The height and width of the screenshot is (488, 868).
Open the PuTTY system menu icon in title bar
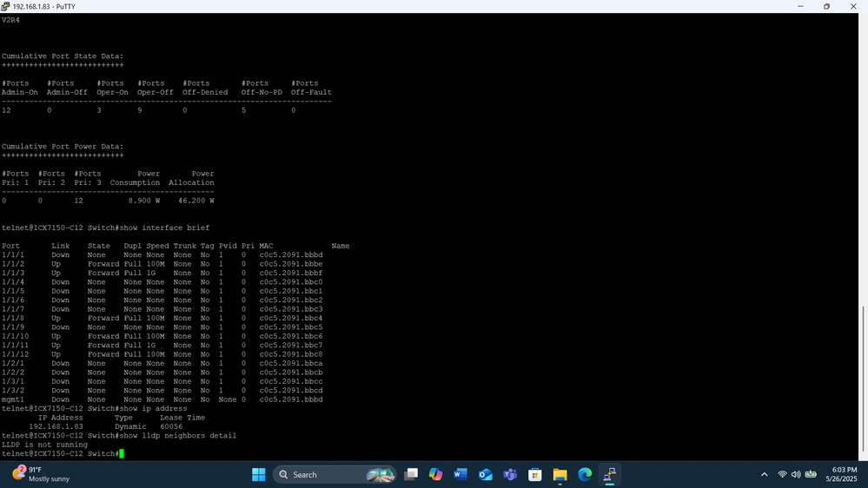pyautogui.click(x=5, y=7)
